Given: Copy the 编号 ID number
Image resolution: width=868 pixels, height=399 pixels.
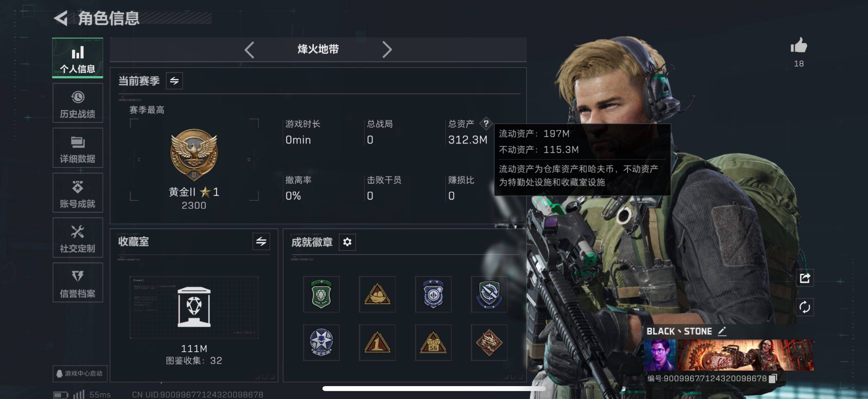Looking at the screenshot, I should coord(773,378).
